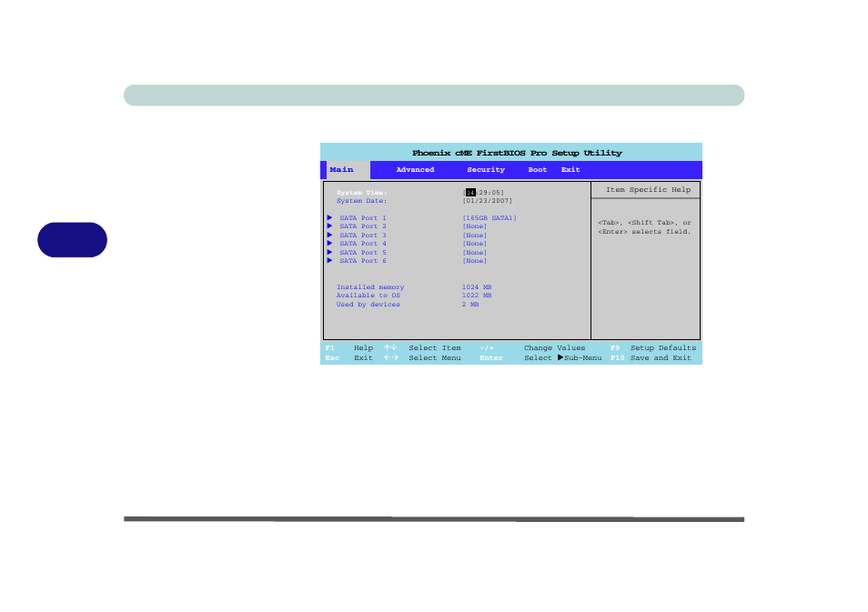Viewport: 868px width, 612px height.
Task: Click the Phoenix cME FirstBIOS Pro title
Action: click(x=517, y=153)
